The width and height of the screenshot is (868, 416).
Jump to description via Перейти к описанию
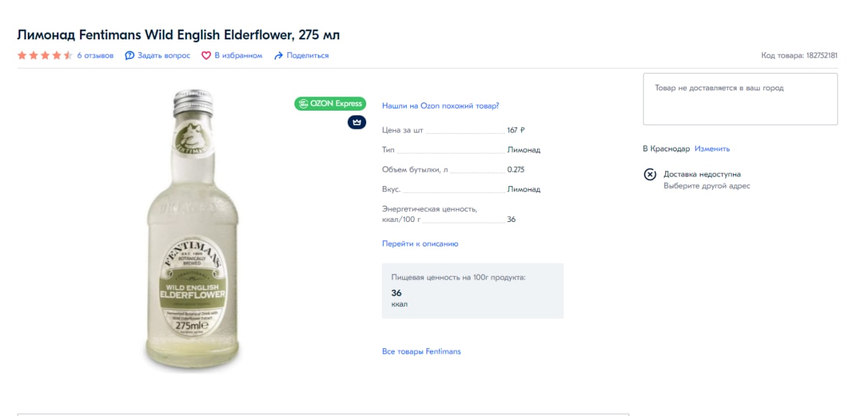click(x=420, y=244)
